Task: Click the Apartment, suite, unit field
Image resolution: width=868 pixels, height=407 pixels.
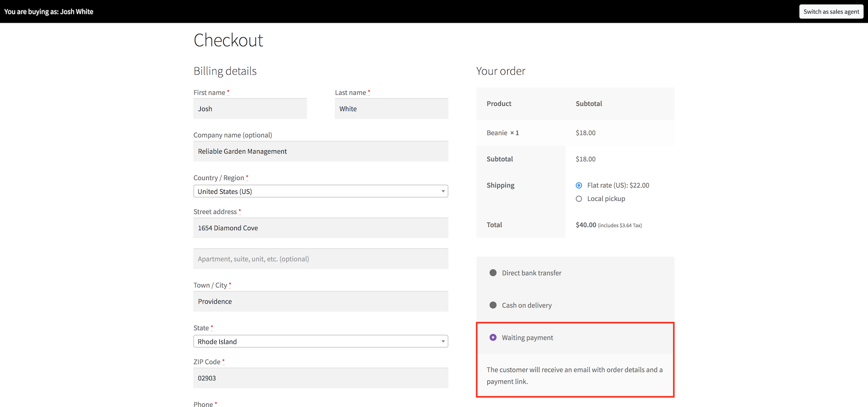Action: [321, 259]
